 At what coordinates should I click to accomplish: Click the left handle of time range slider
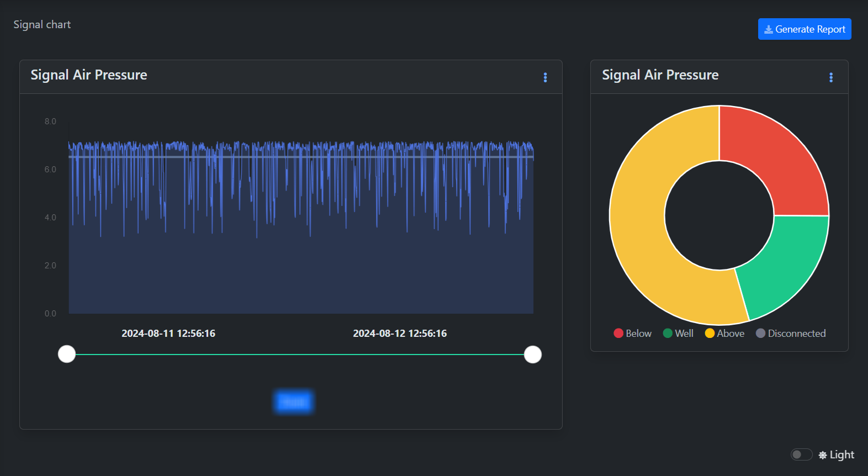[x=67, y=355]
